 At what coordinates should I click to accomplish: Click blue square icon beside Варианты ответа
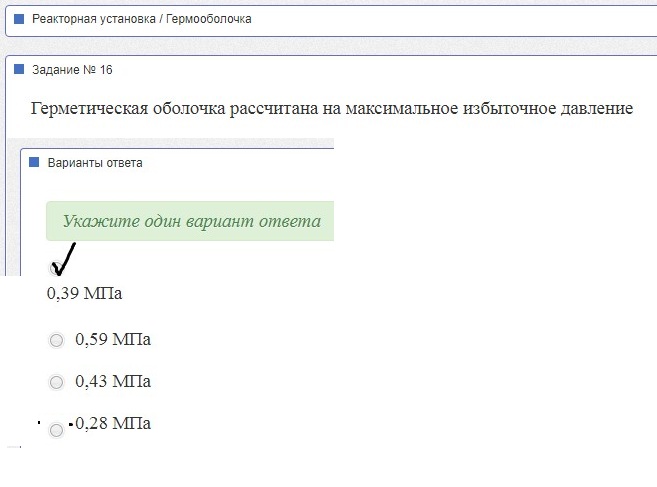pyautogui.click(x=34, y=162)
